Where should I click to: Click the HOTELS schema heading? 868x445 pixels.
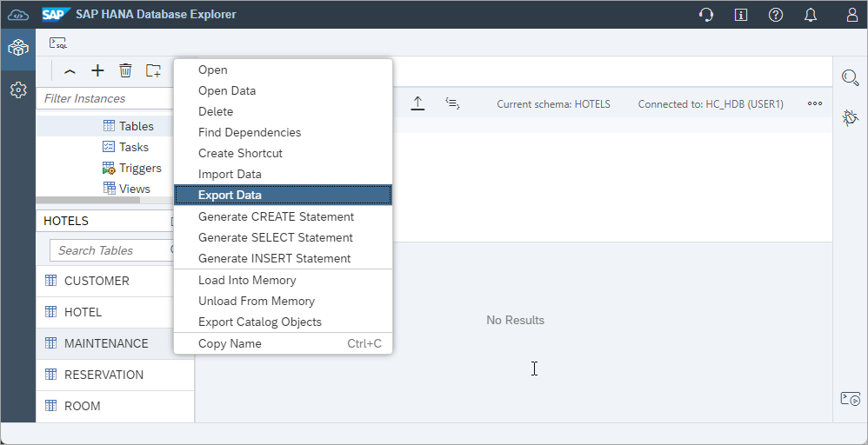(x=66, y=221)
